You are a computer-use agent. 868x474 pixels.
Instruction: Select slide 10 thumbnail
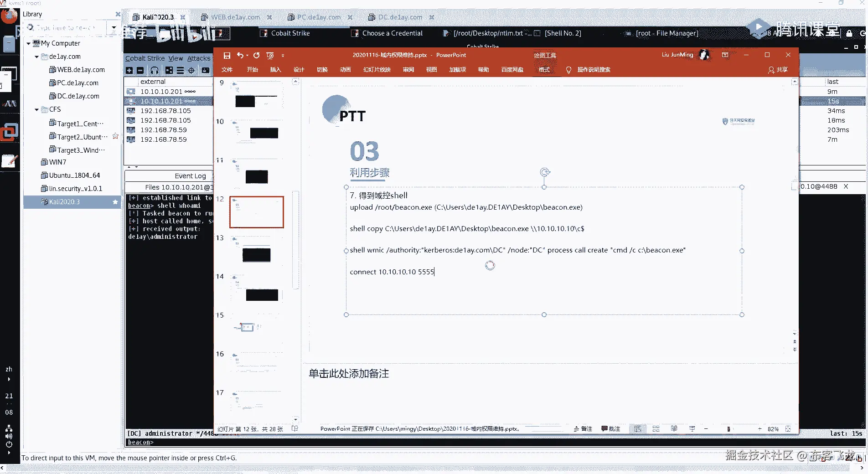256,135
